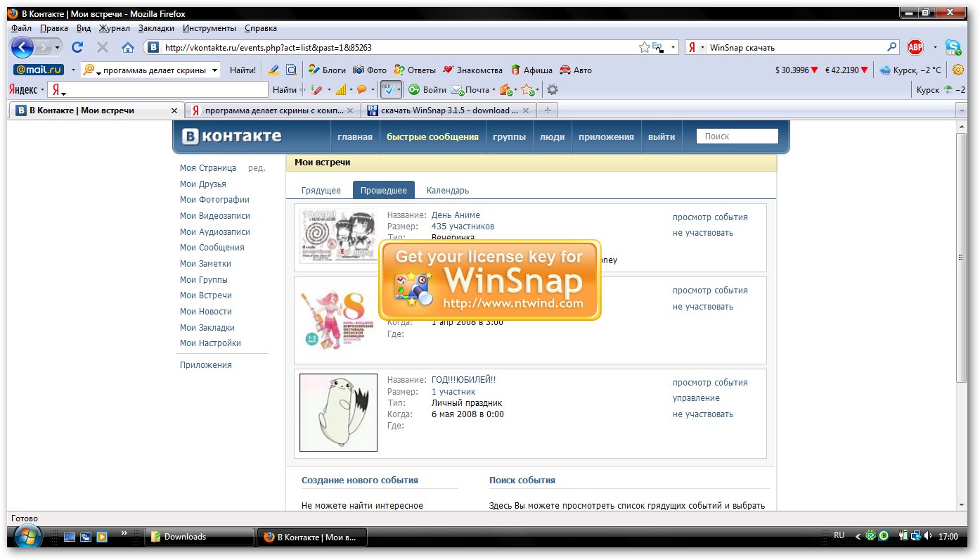Open Mail.ru Blogs (Блоги) toolbar button
This screenshot has width=980, height=560.
pyautogui.click(x=327, y=70)
